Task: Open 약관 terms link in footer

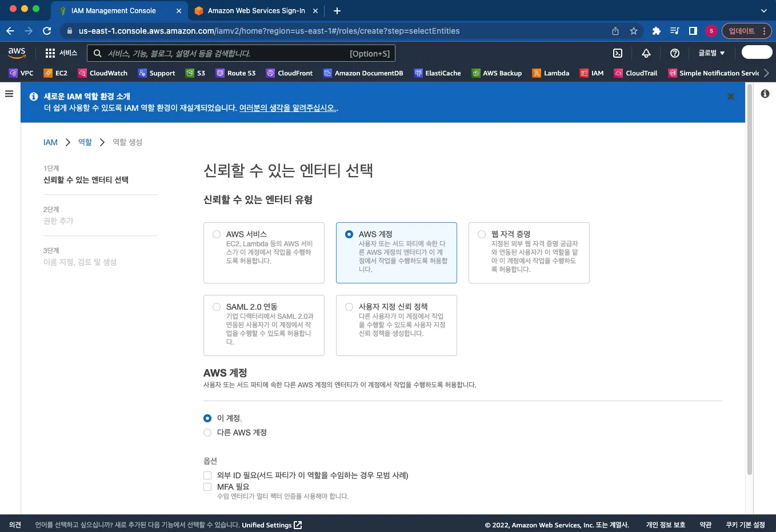Action: tap(706, 525)
